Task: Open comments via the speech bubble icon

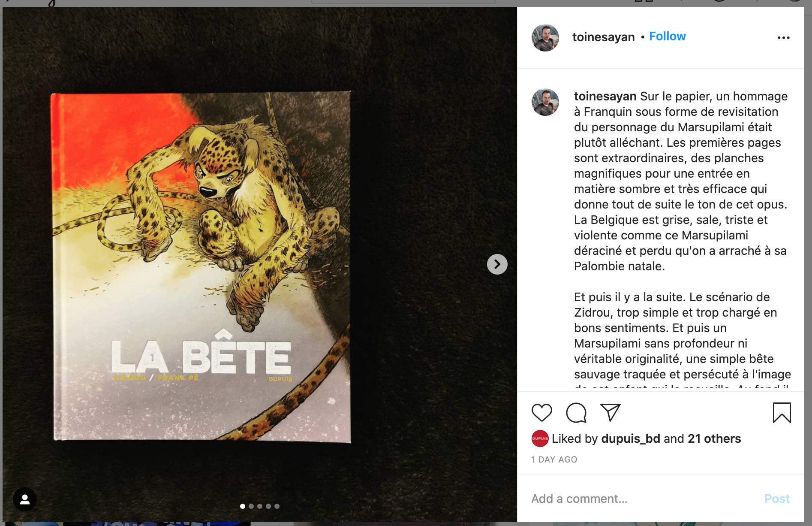Action: (x=576, y=413)
